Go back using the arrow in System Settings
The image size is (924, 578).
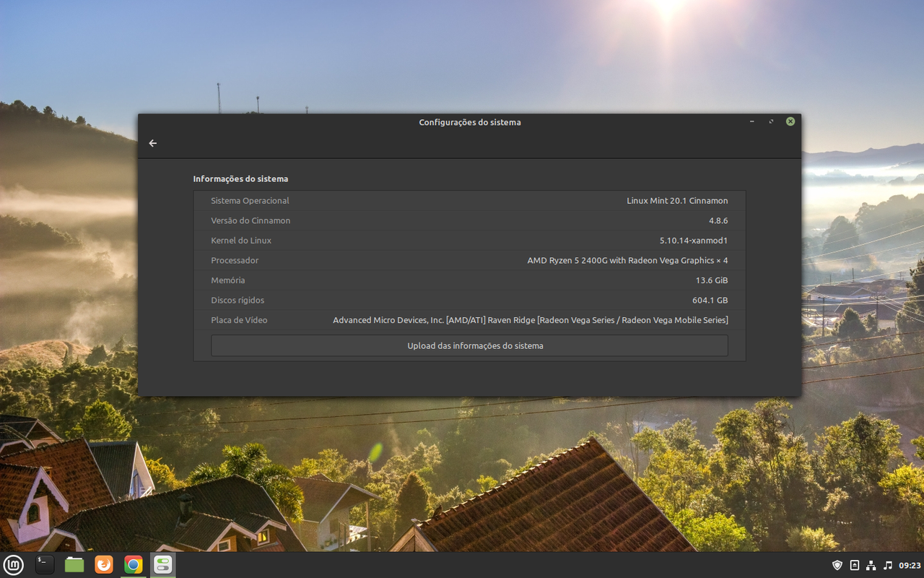152,143
